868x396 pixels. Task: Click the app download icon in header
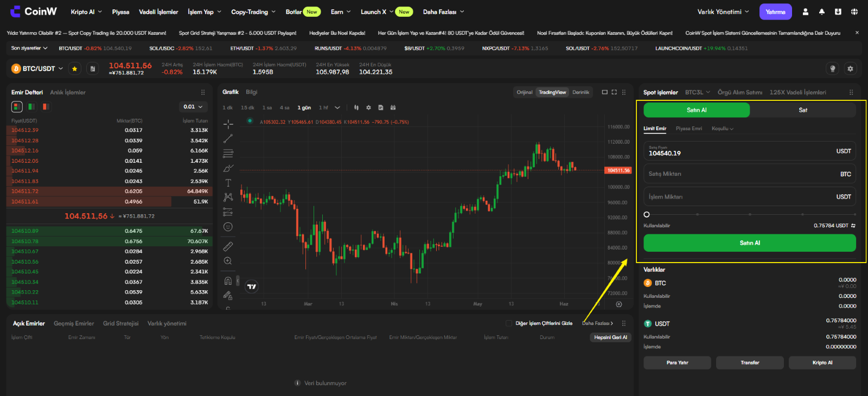pyautogui.click(x=838, y=11)
